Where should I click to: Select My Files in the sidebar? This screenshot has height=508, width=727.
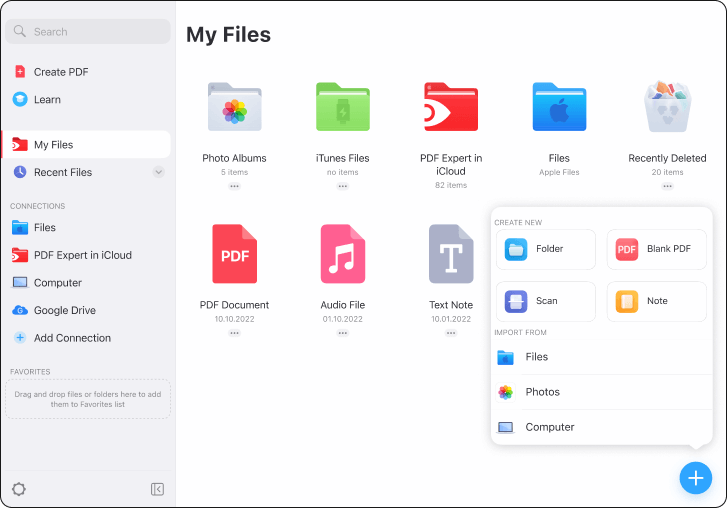tap(86, 145)
